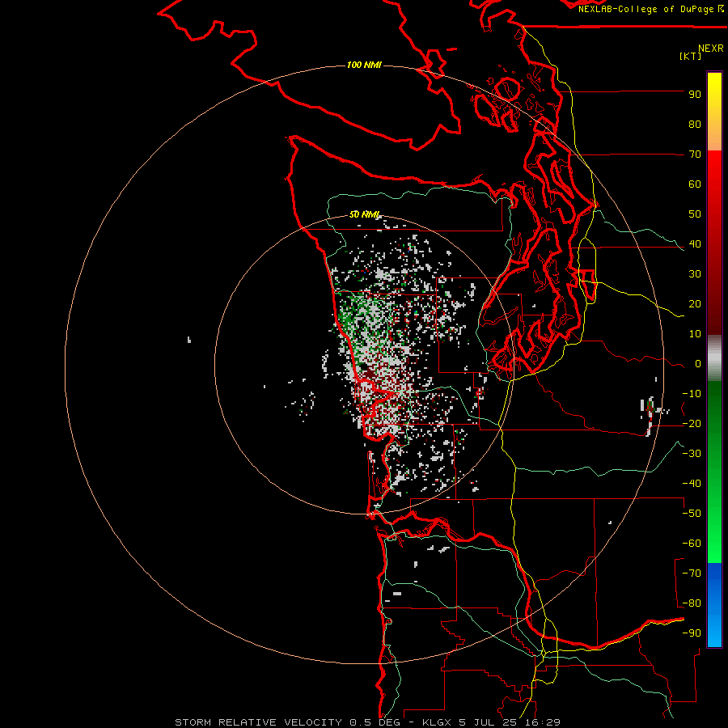Click the 0 value on the velocity scale

[x=698, y=364]
